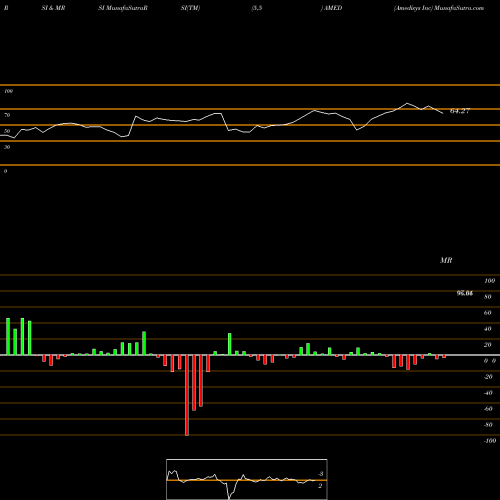Click the -100 label on the MR axis
The image size is (500, 500).
click(x=490, y=441)
